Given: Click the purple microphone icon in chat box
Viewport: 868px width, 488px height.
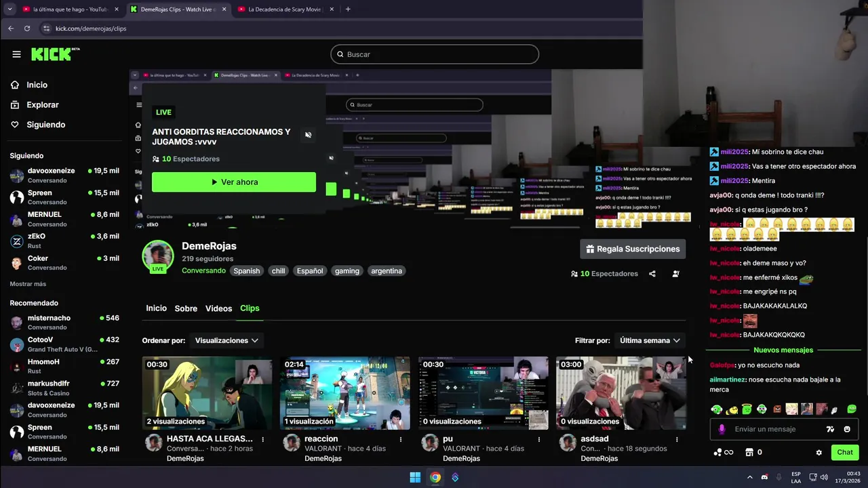Looking at the screenshot, I should click(722, 429).
